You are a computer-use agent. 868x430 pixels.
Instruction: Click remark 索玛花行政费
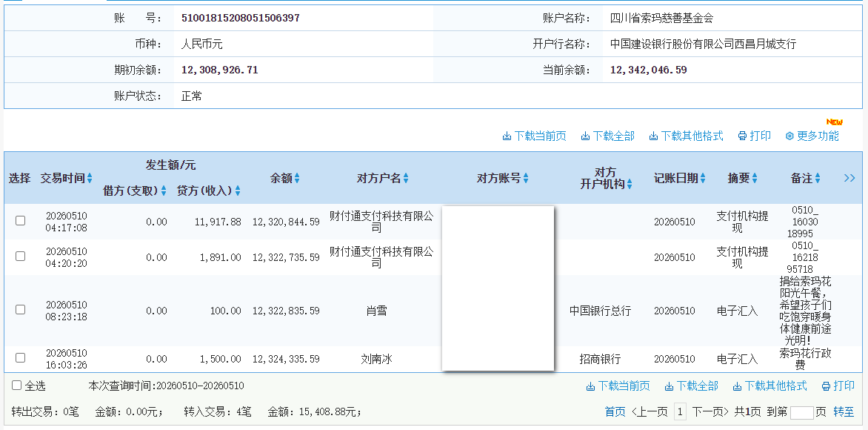tap(806, 359)
